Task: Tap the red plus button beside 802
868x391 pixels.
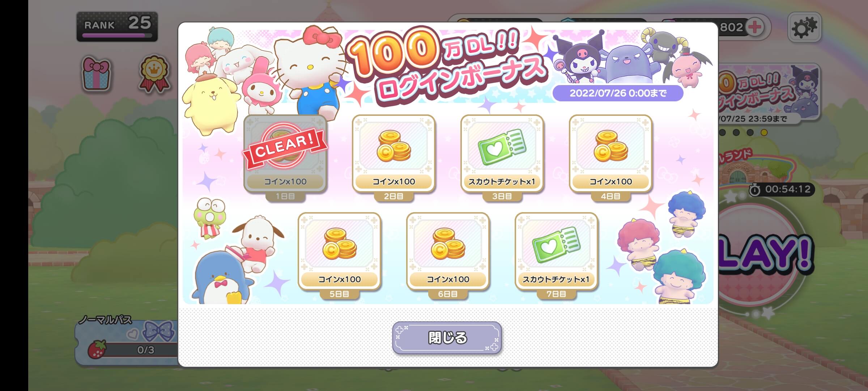Action: 754,27
